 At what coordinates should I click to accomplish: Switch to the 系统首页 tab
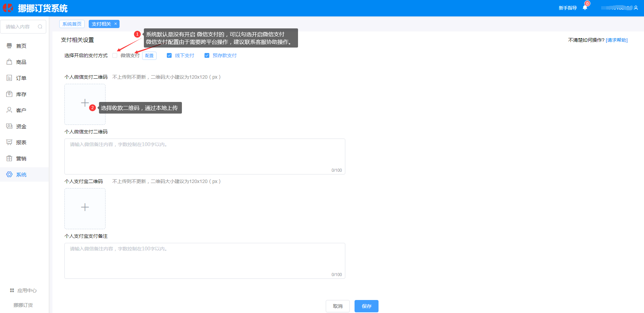[x=72, y=24]
